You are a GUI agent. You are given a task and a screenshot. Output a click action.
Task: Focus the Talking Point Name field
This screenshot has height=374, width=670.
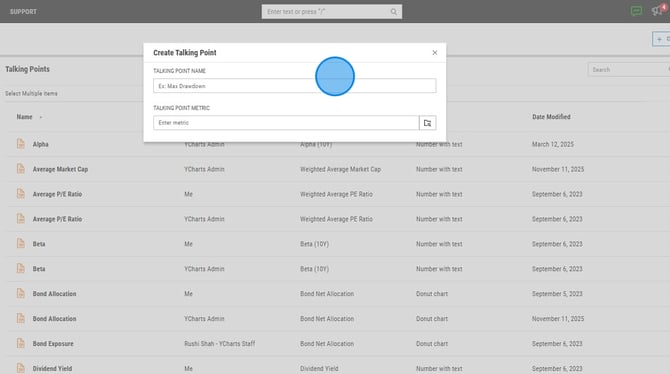[x=294, y=85]
